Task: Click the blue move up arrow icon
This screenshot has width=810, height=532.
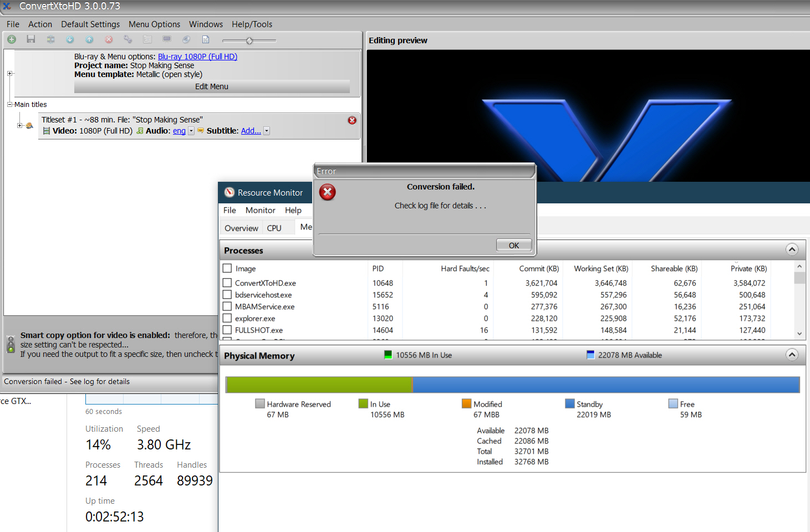Action: click(x=89, y=39)
